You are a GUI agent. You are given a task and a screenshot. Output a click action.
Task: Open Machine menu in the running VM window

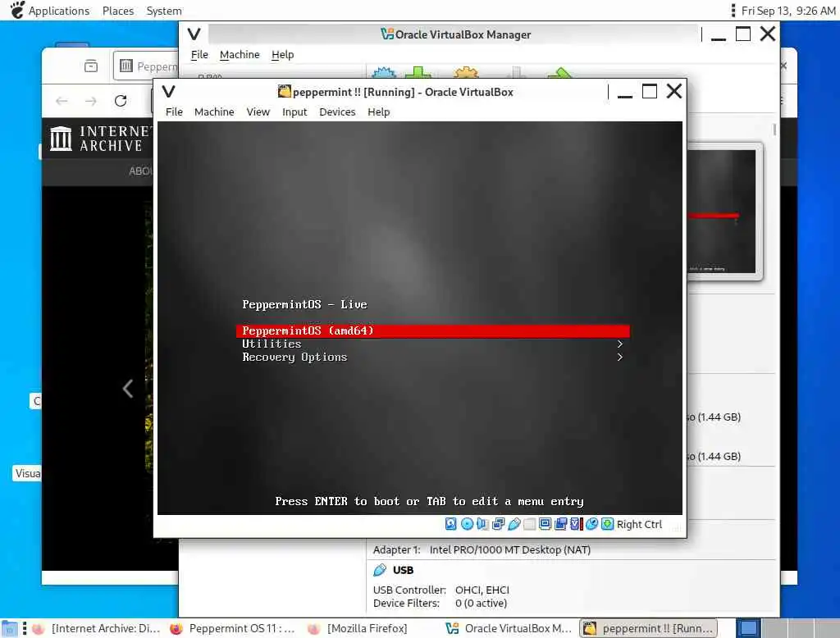pos(214,112)
